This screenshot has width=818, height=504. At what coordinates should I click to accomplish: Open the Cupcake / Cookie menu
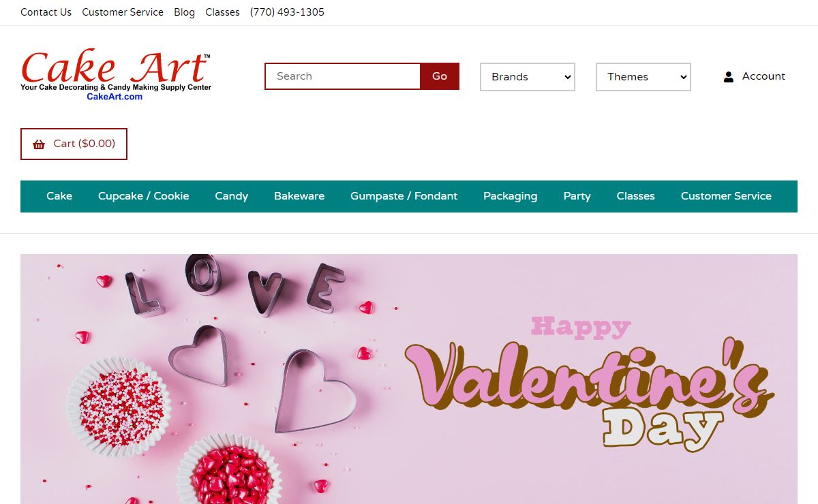(143, 196)
